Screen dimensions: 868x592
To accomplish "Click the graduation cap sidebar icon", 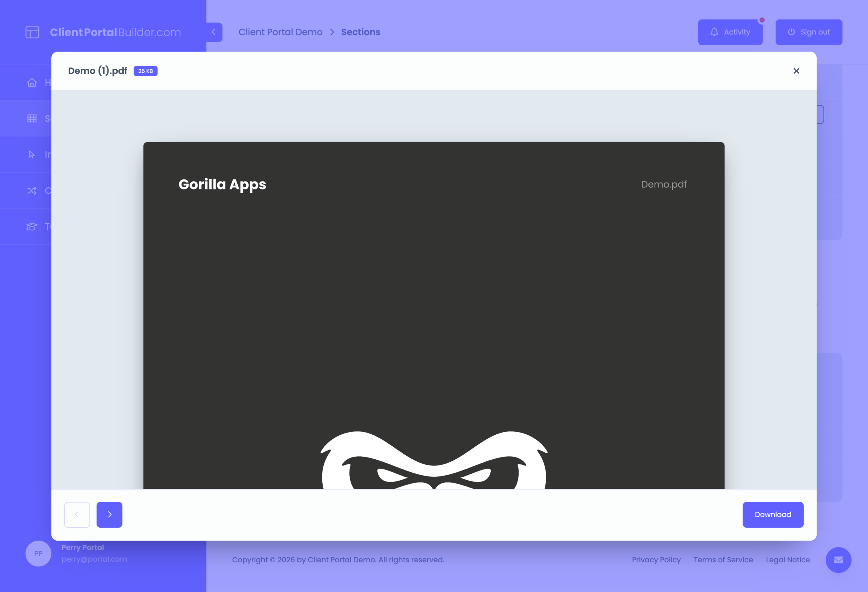I will [x=32, y=226].
